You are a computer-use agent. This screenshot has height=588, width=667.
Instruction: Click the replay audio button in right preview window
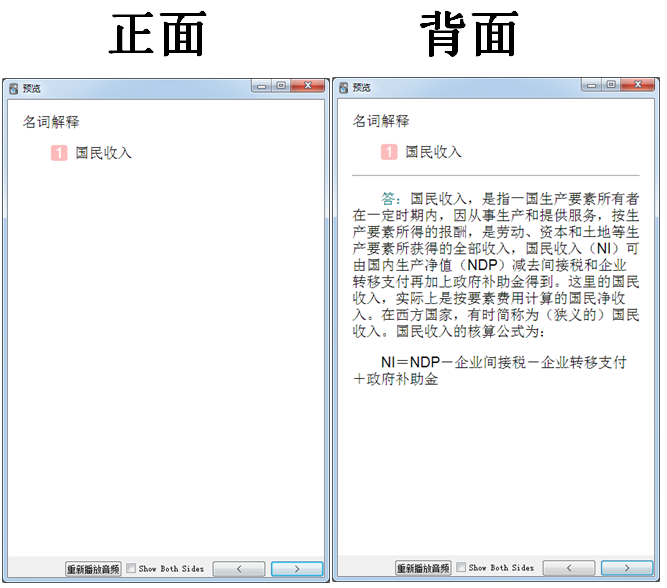pyautogui.click(x=423, y=568)
